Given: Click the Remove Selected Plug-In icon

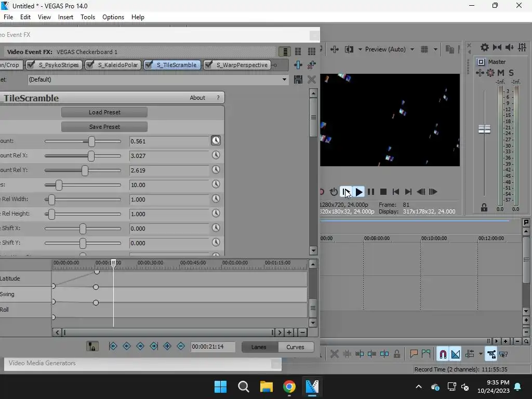Looking at the screenshot, I should 312,65.
